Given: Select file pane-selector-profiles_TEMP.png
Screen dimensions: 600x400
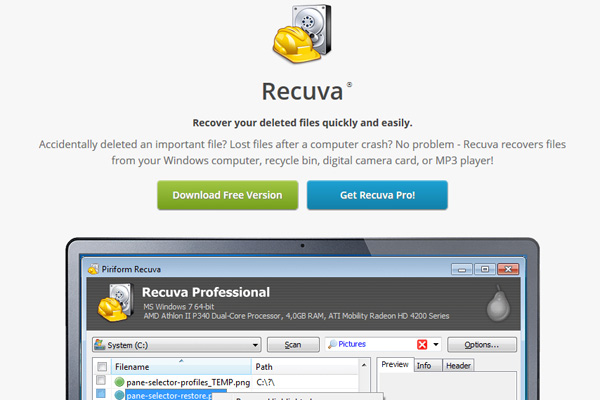Looking at the screenshot, I should [188, 382].
